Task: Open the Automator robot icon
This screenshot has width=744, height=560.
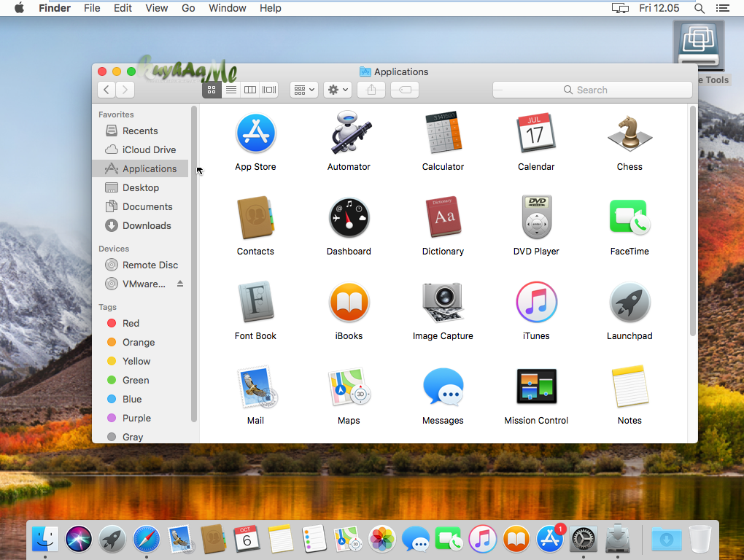Action: [349, 133]
